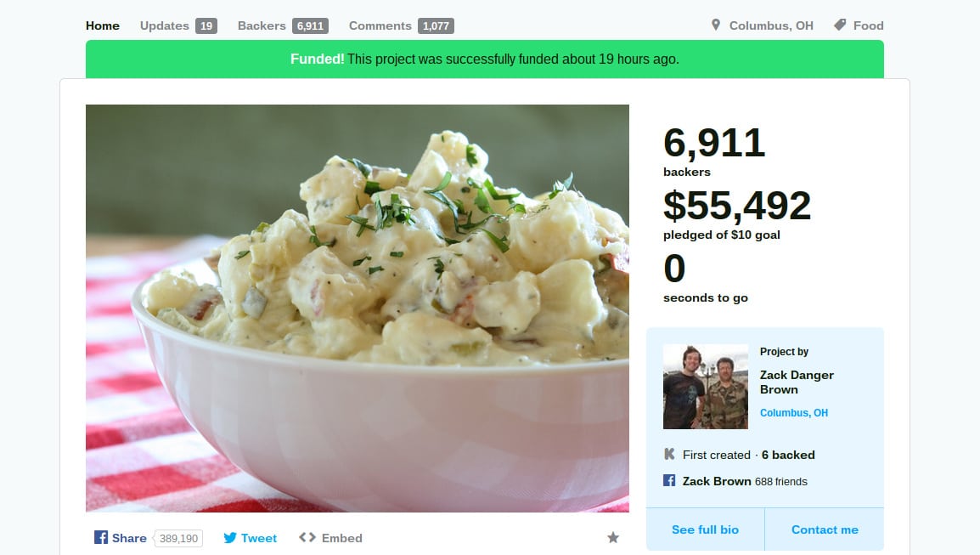
Task: Click the Food category tag icon
Action: pyautogui.click(x=840, y=25)
